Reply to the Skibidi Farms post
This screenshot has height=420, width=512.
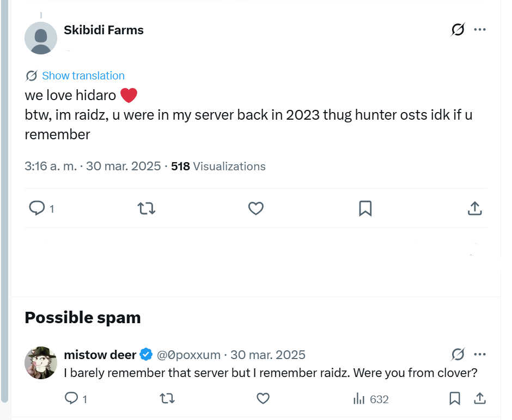click(37, 208)
